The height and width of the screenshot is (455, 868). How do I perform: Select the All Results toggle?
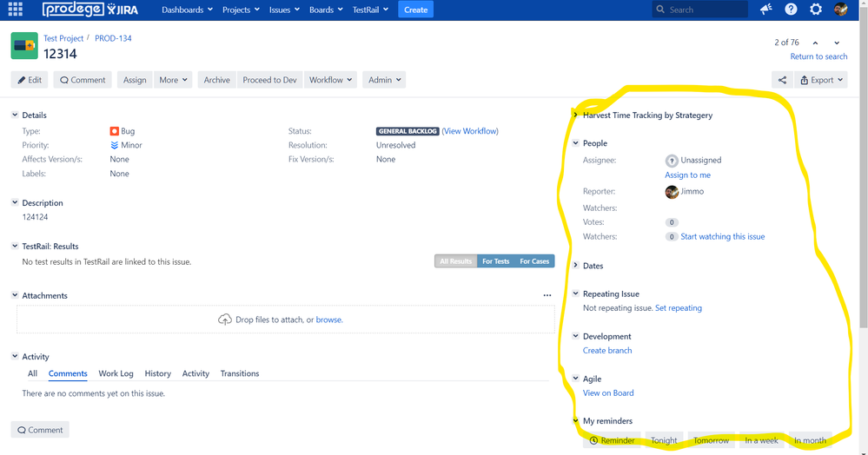455,261
